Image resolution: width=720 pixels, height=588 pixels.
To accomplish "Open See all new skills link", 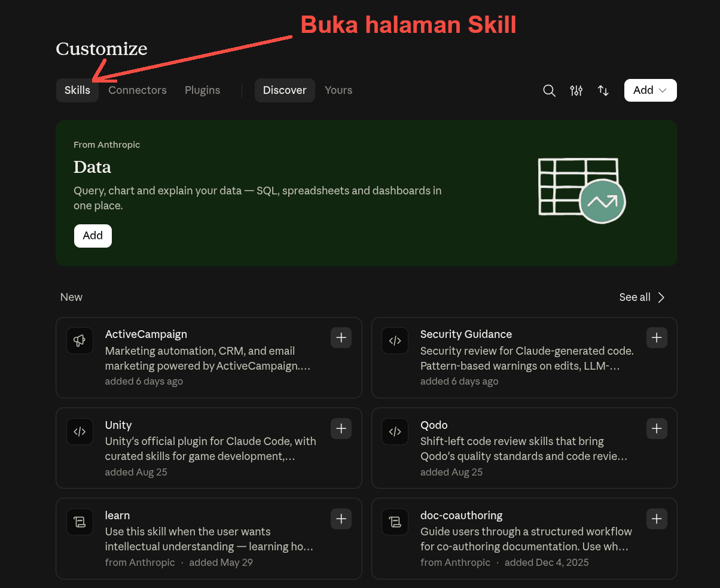I will 642,297.
